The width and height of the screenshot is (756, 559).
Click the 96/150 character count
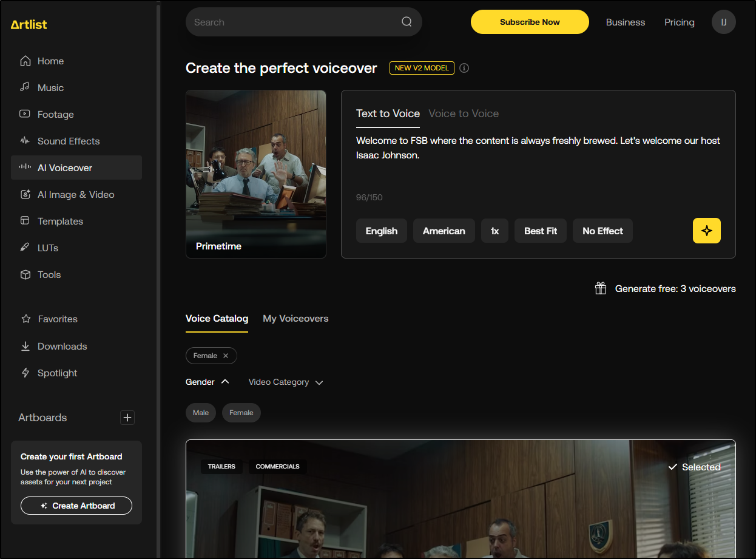pos(370,197)
